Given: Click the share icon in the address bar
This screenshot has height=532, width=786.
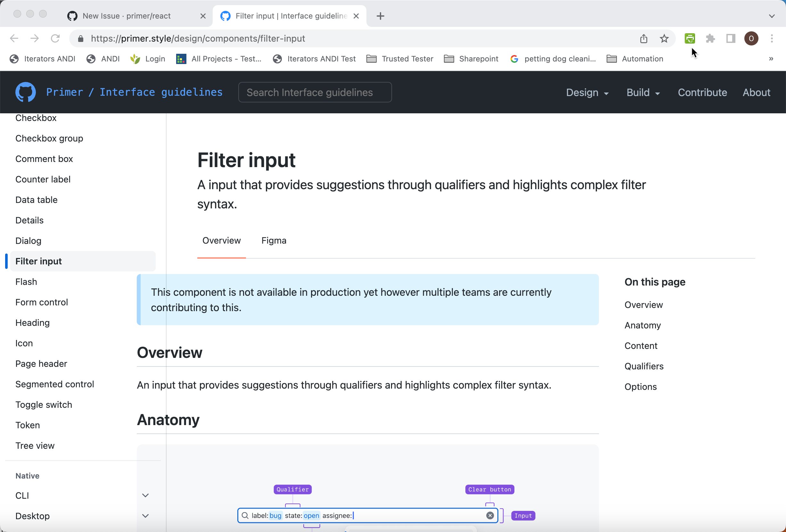Looking at the screenshot, I should [x=643, y=38].
